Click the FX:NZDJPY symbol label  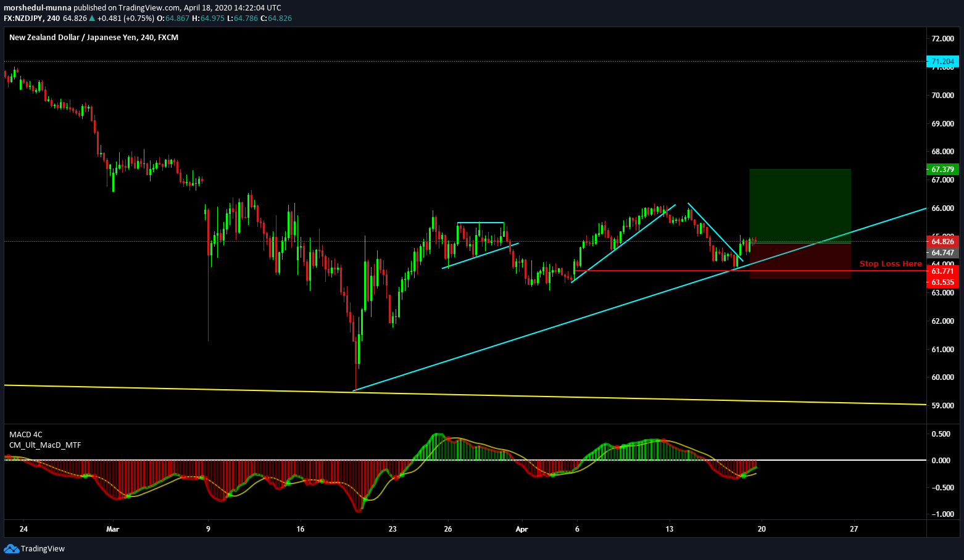(23, 19)
